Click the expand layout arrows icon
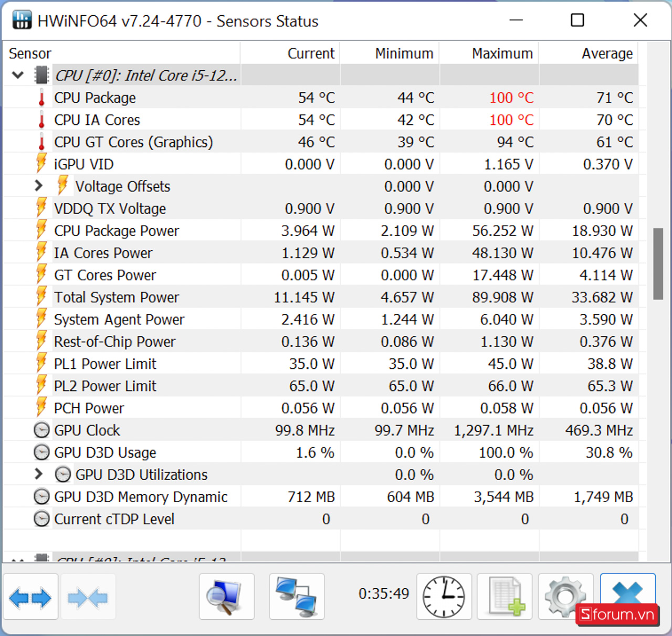 pos(30,597)
